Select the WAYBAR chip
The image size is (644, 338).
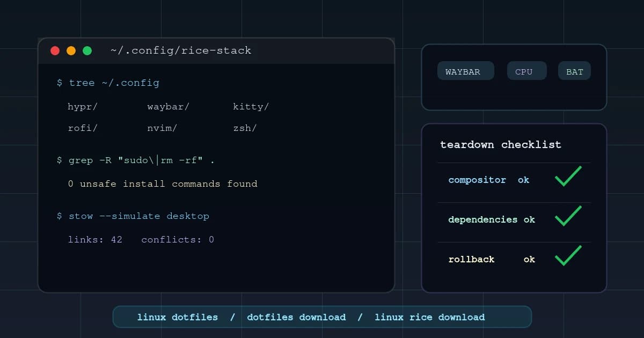pyautogui.click(x=466, y=71)
